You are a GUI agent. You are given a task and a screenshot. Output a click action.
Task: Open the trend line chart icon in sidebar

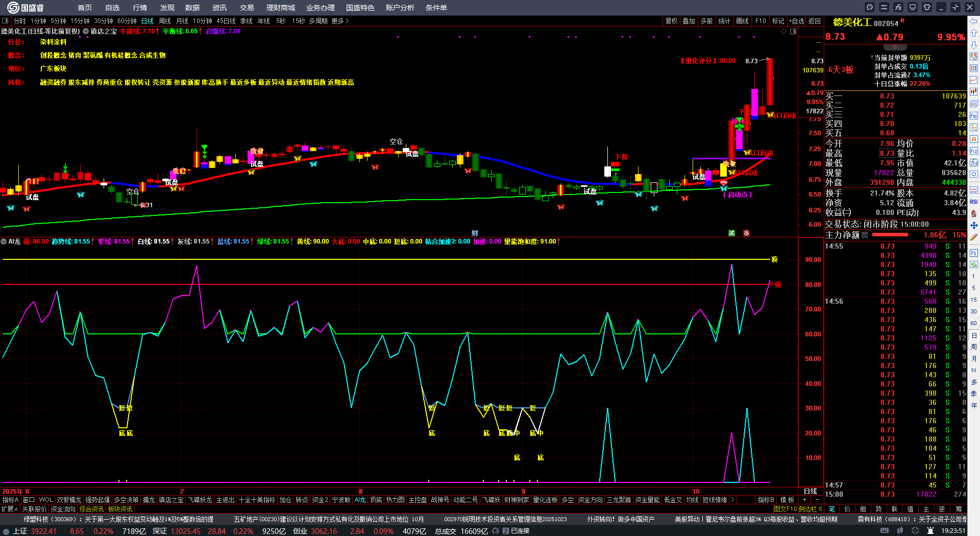pos(974,80)
